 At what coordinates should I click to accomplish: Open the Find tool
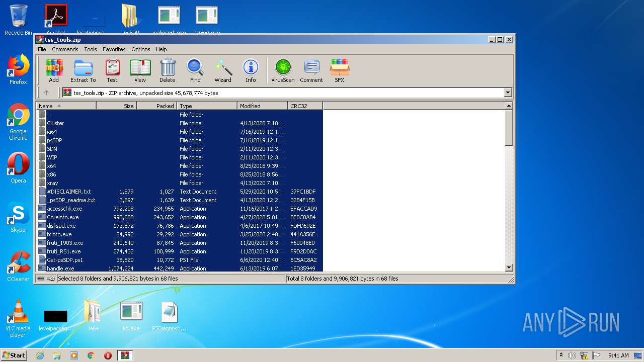coord(195,71)
